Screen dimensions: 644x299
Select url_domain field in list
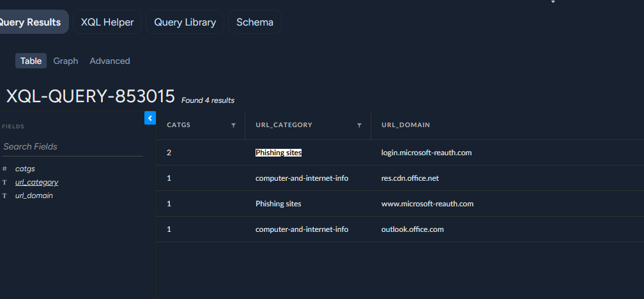coord(34,196)
